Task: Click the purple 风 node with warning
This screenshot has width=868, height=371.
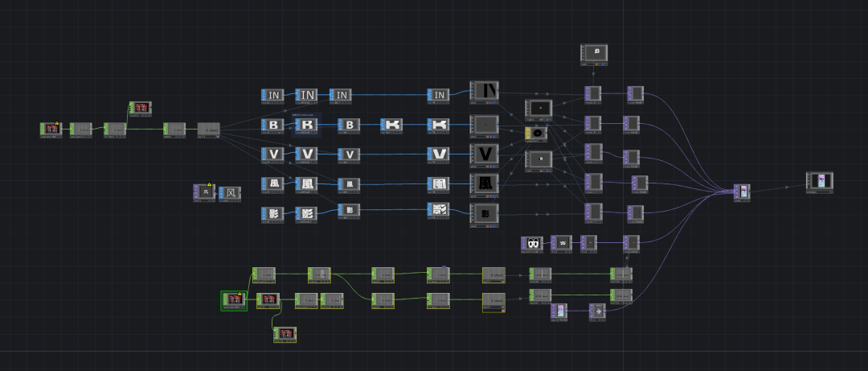Action: [x=204, y=192]
